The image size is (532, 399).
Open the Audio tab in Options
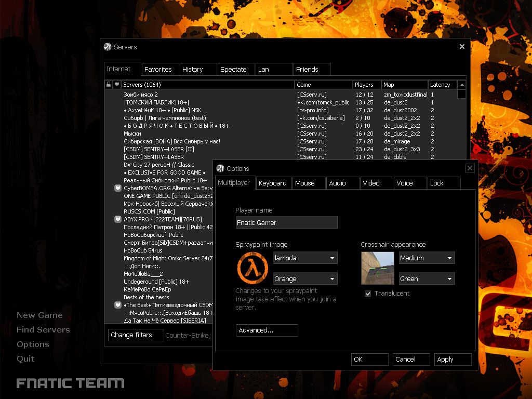pyautogui.click(x=343, y=183)
